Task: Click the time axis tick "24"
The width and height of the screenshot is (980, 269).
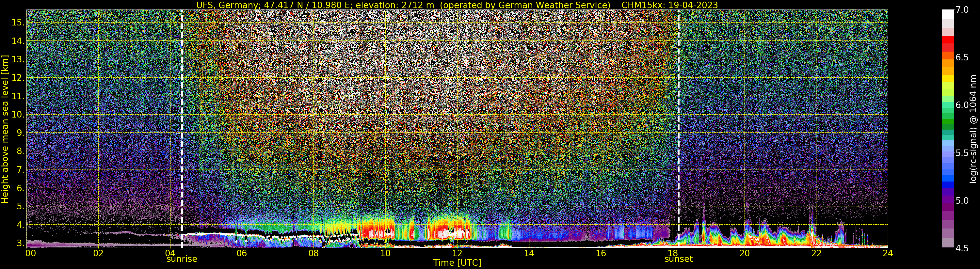Action: point(888,253)
